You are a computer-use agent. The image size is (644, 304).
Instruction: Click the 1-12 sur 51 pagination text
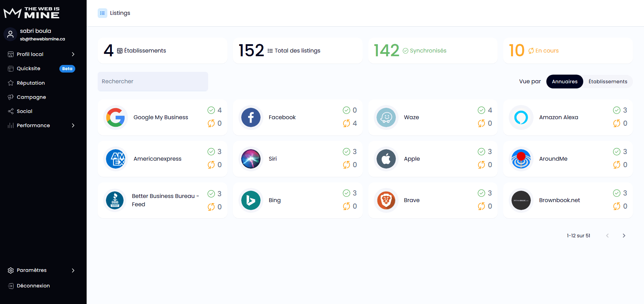tap(578, 236)
